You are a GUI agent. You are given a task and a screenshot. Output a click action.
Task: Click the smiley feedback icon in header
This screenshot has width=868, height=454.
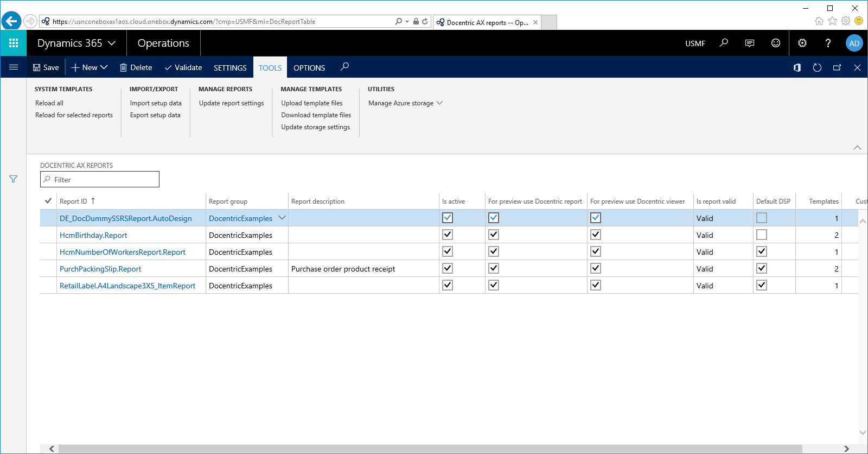click(776, 43)
